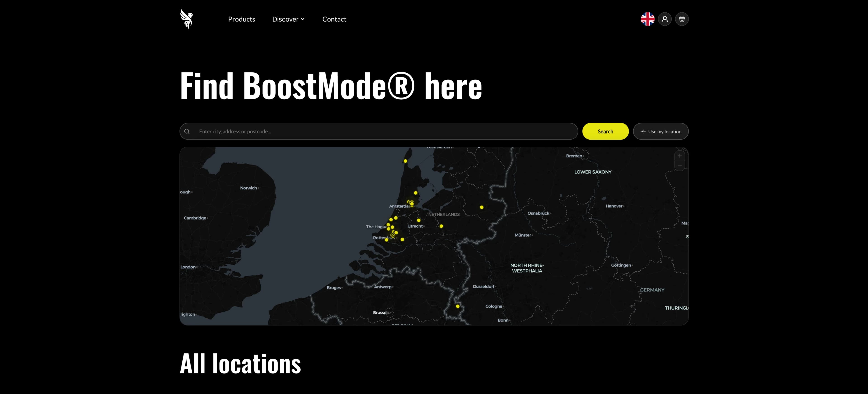Open the shopping basket icon
The image size is (868, 394).
point(682,19)
